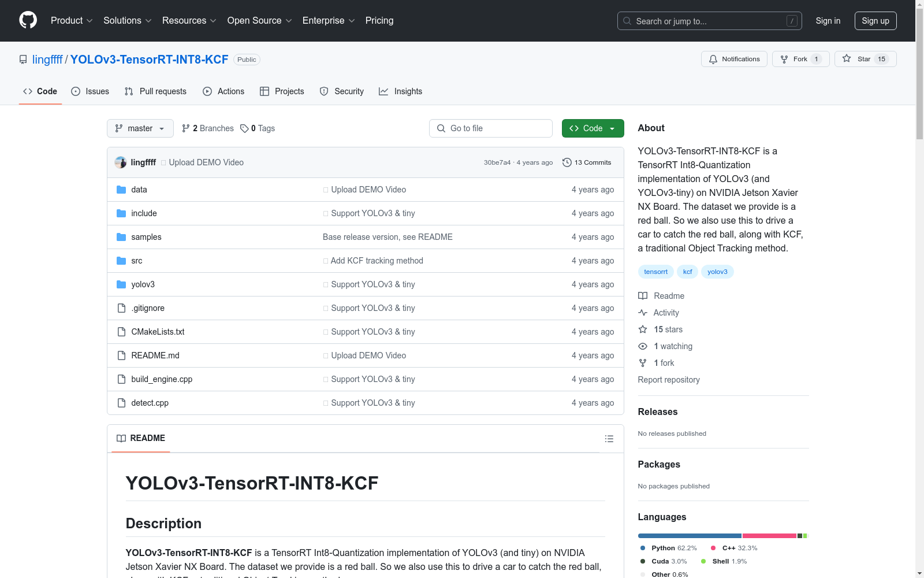
Task: Click the Go to file search field
Action: point(491,128)
